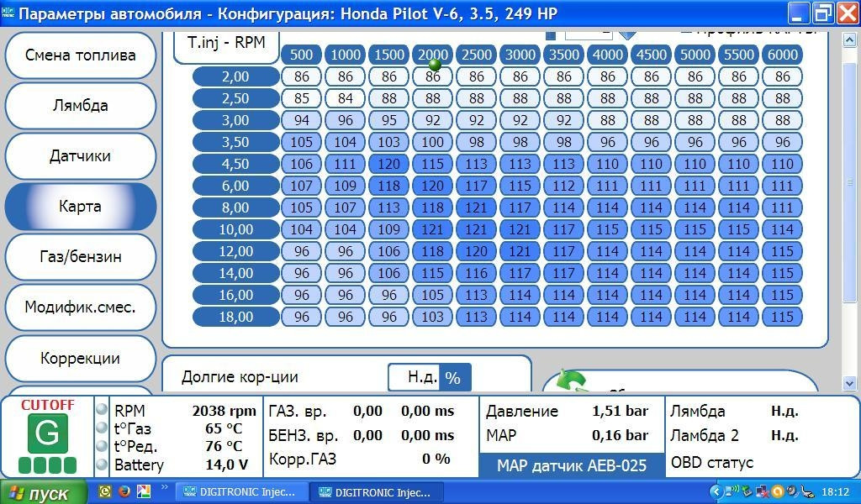Select the 2000 RPM column header
This screenshot has height=504, width=861.
click(x=433, y=55)
